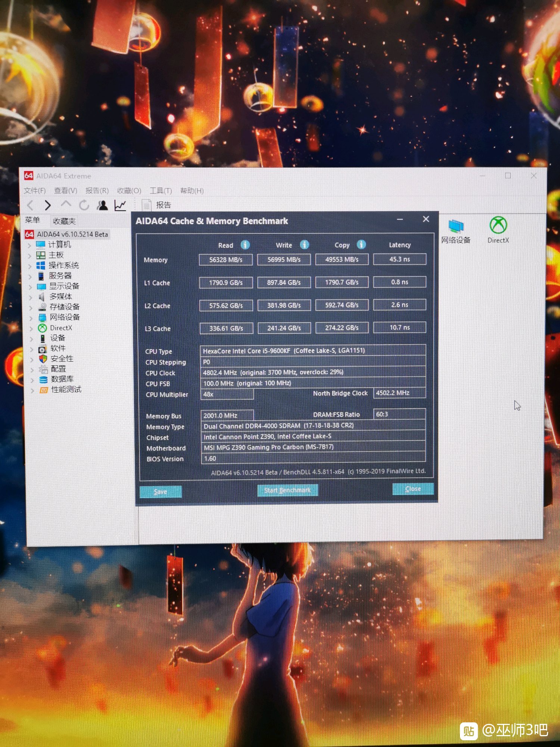Click the Memory Write value 56995 MB/s
This screenshot has height=747, width=560.
284,259
